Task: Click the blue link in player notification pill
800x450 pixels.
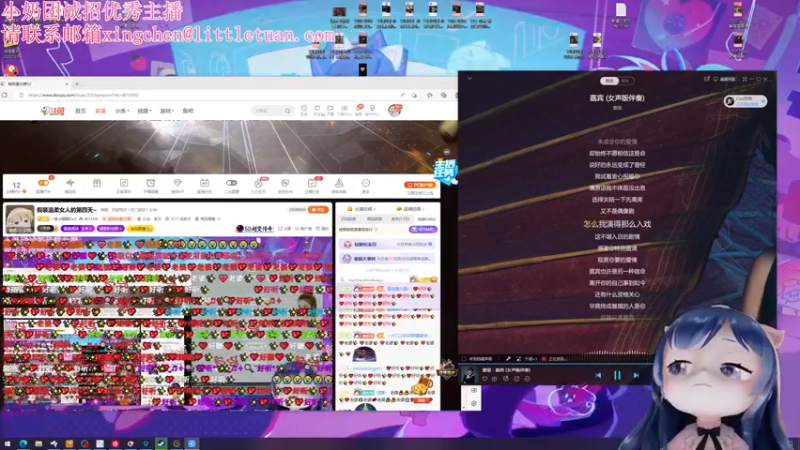Action: pos(747,104)
